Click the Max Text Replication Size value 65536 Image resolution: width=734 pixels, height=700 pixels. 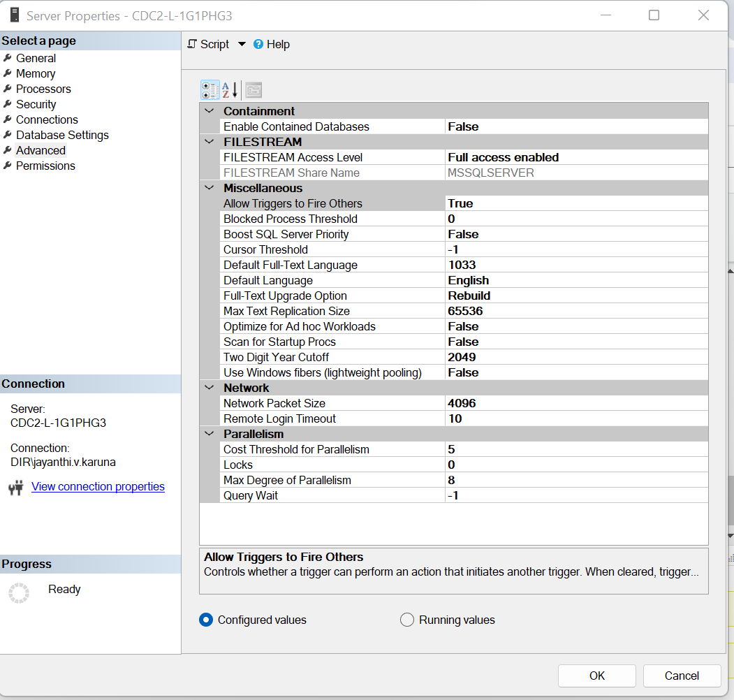point(576,311)
